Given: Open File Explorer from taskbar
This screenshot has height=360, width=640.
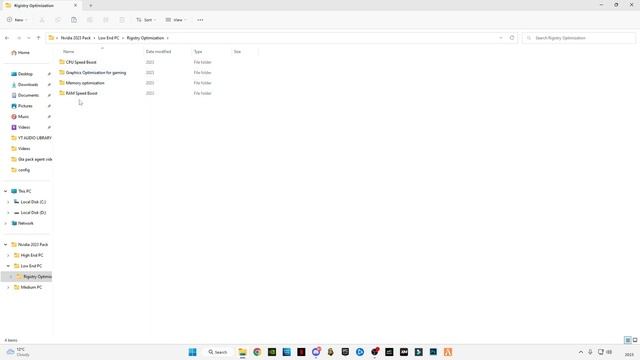Looking at the screenshot, I should pyautogui.click(x=242, y=352).
